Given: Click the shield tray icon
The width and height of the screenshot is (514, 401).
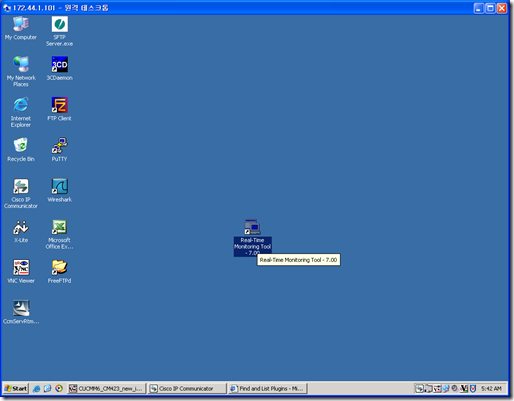Looking at the screenshot, I should [473, 388].
